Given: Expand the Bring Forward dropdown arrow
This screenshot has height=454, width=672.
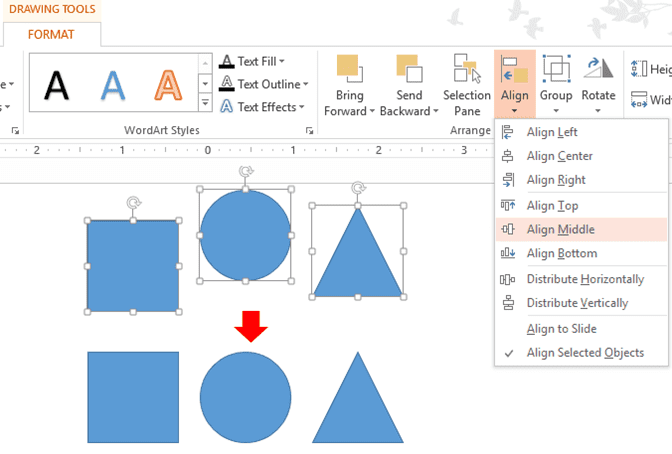Looking at the screenshot, I should [x=372, y=111].
